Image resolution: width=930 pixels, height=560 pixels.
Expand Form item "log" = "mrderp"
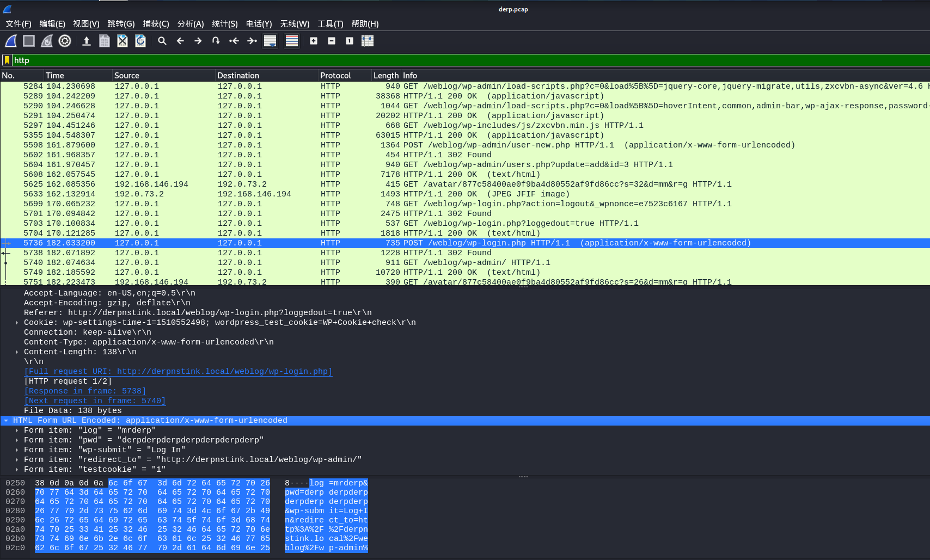click(17, 430)
